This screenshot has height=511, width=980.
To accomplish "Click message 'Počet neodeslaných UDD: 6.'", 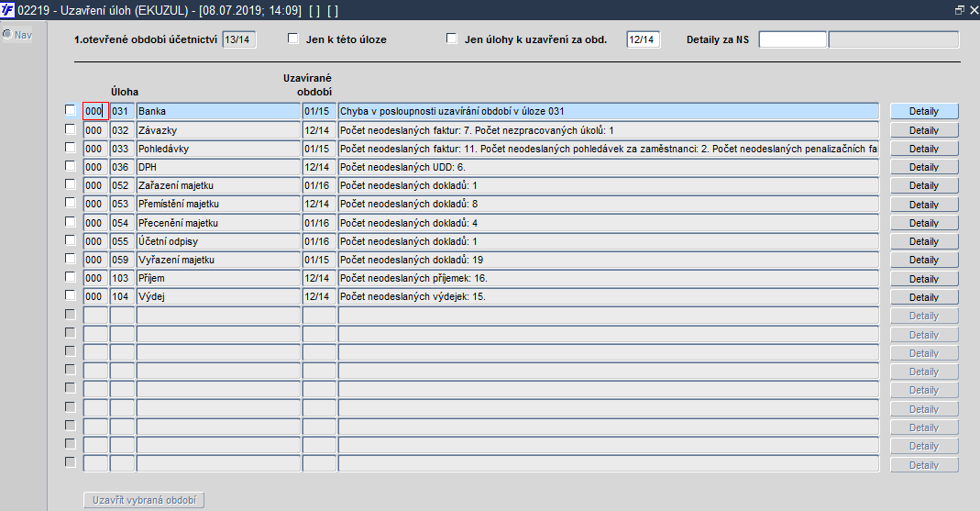I will pos(608,167).
